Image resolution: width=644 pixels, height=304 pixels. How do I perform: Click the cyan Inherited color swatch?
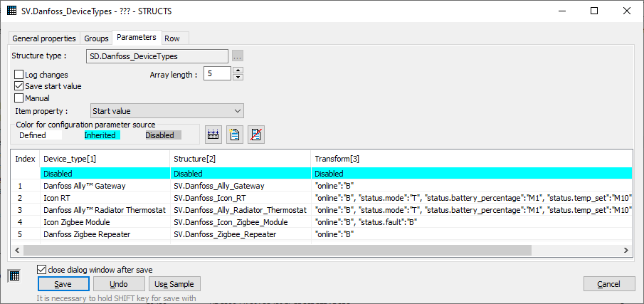coord(102,135)
